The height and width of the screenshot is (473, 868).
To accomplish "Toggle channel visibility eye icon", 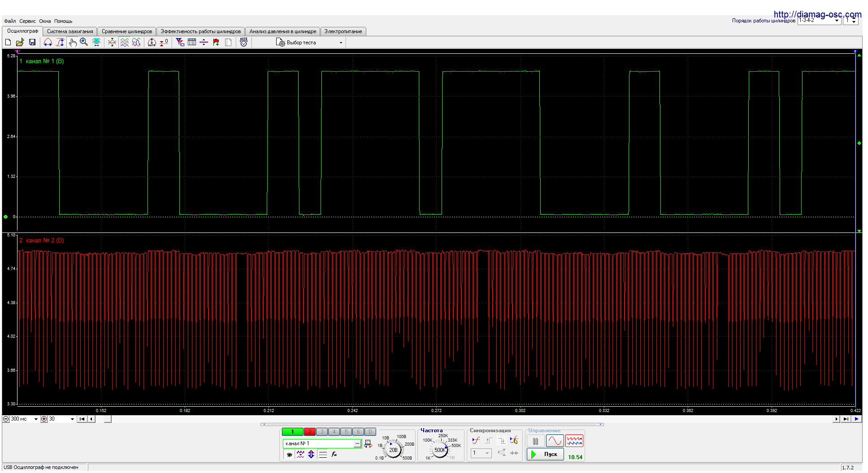I will pos(289,454).
